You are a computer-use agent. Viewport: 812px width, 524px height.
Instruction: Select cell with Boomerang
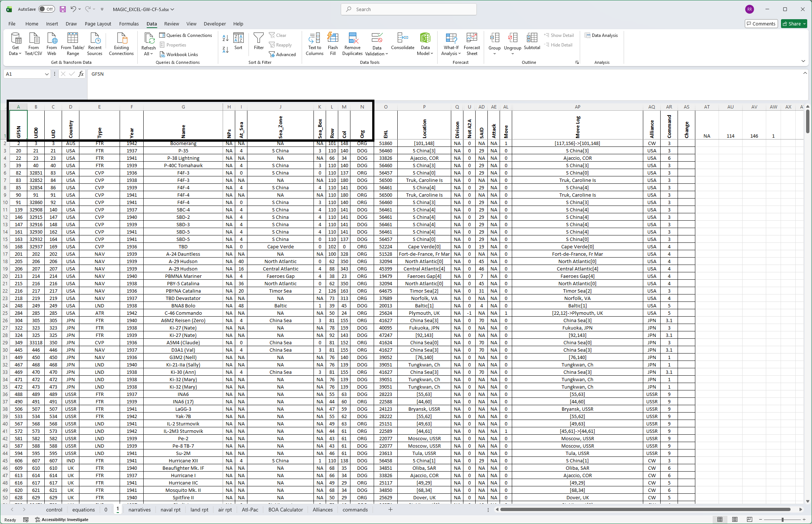coord(183,143)
